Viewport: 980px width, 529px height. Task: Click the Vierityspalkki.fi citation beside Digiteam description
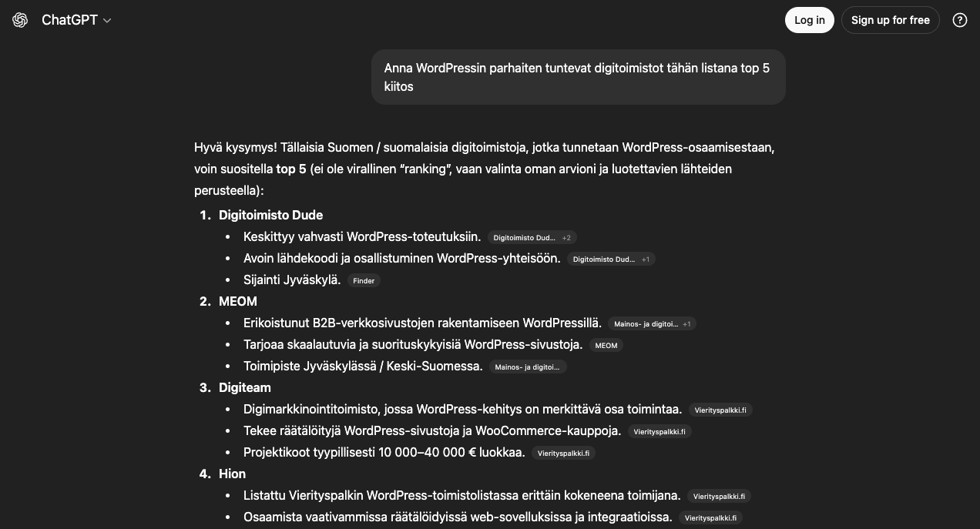click(720, 410)
